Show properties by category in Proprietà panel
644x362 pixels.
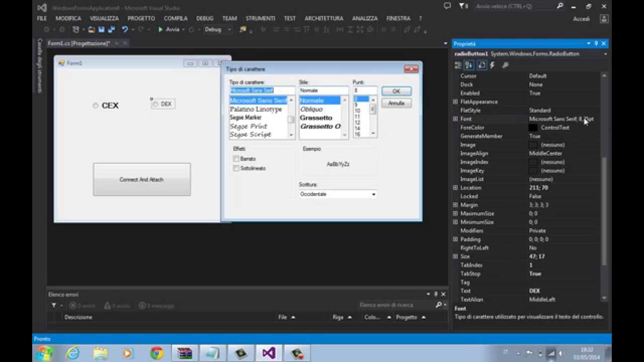458,65
